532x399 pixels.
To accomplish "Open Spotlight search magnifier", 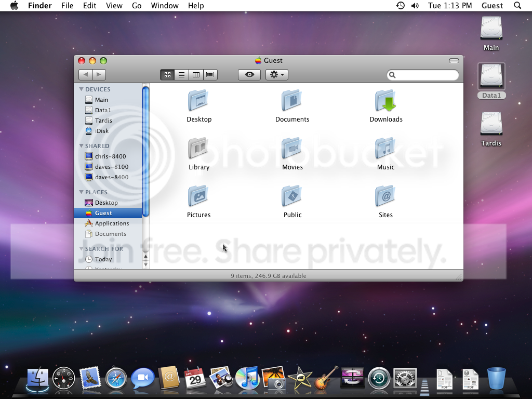I will 517,5.
